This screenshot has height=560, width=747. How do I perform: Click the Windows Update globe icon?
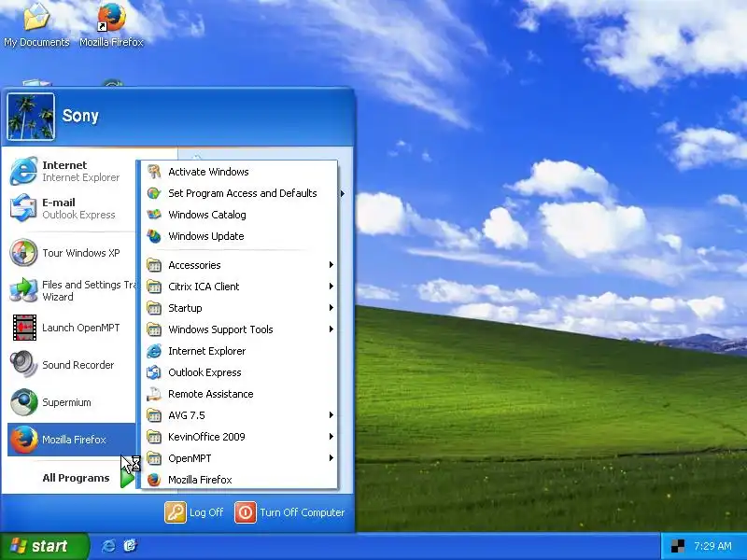pyautogui.click(x=154, y=236)
